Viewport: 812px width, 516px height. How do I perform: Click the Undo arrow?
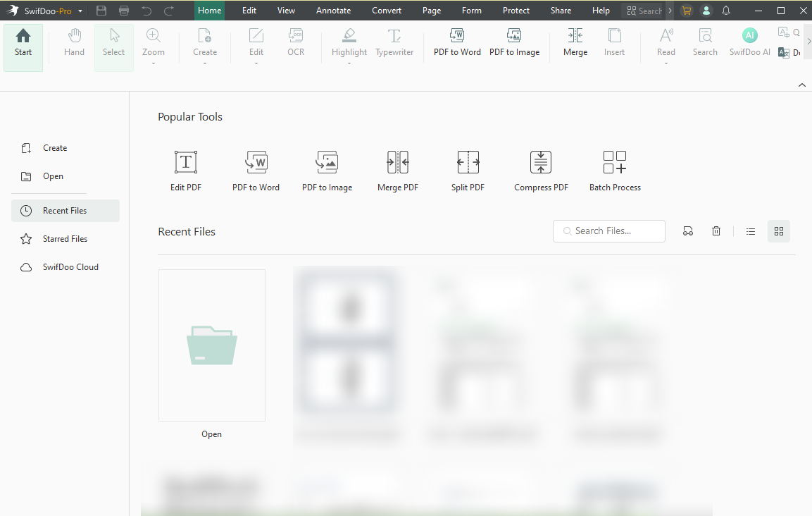point(146,11)
